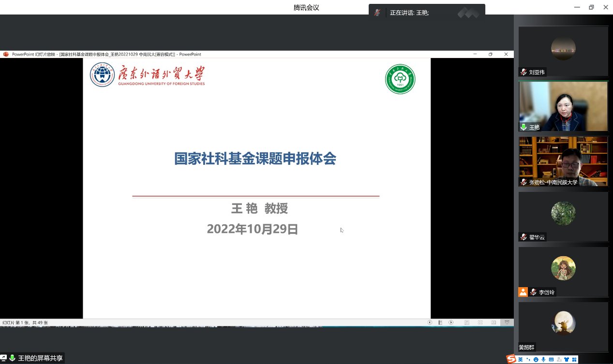Switch to Slide Sorter view
The width and height of the screenshot is (613, 364).
pos(480,322)
